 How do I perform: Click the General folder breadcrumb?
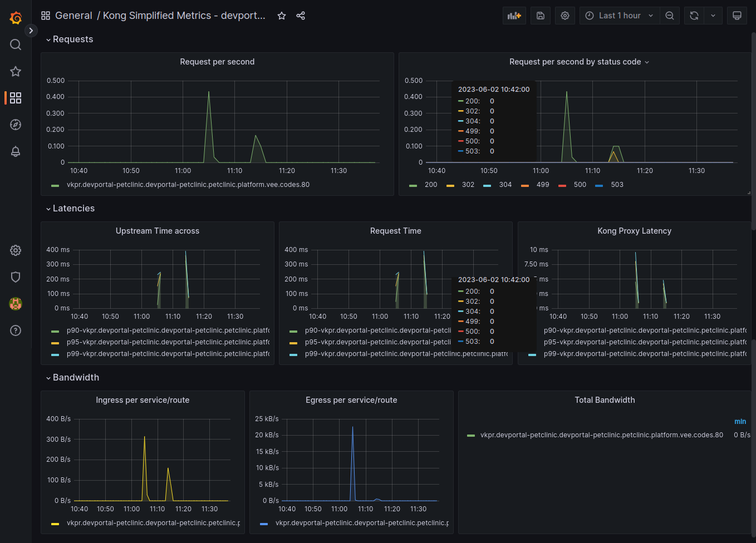(73, 16)
